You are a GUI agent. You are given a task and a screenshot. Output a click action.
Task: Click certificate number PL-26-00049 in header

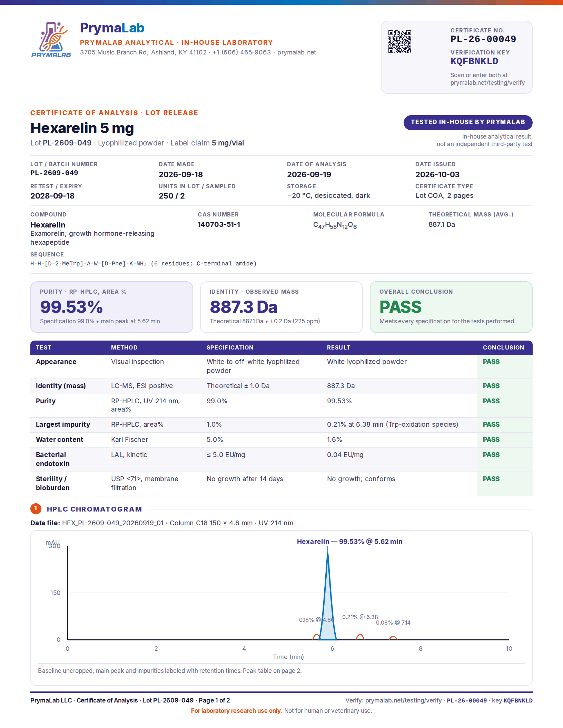483,39
